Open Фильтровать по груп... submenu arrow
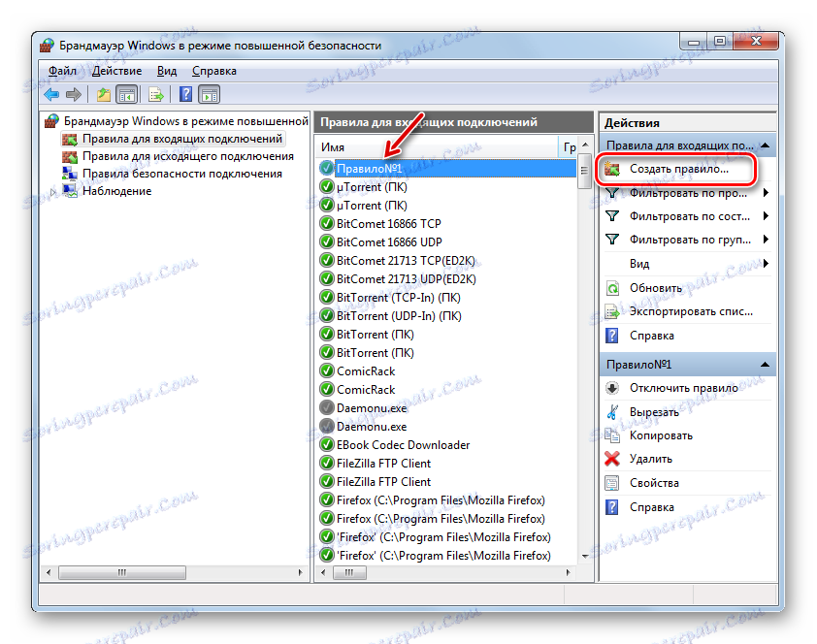 (766, 240)
